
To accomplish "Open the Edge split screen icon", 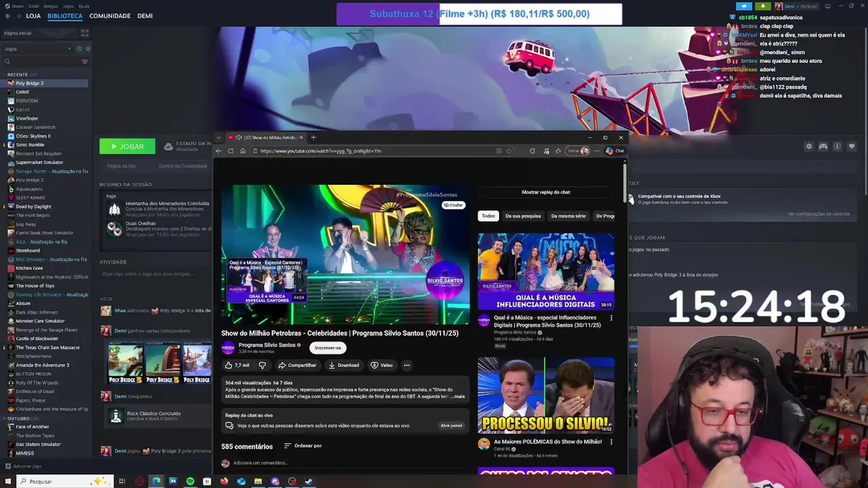I will 498,151.
